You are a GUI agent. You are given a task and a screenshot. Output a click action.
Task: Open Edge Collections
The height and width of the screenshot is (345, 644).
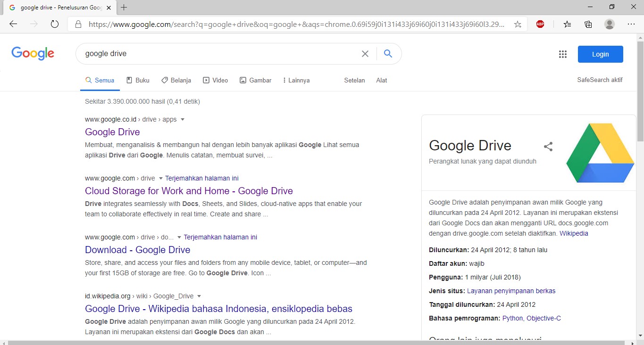coord(588,24)
